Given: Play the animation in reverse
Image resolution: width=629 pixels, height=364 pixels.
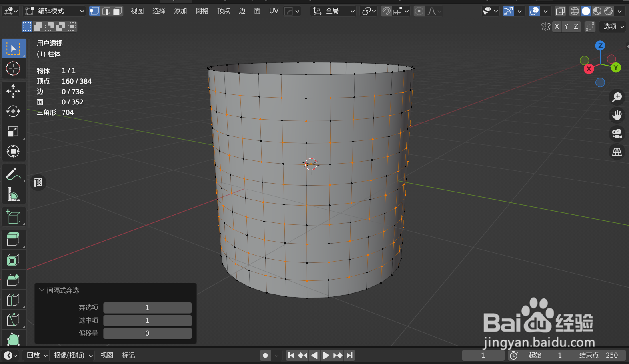Looking at the screenshot, I should [314, 355].
